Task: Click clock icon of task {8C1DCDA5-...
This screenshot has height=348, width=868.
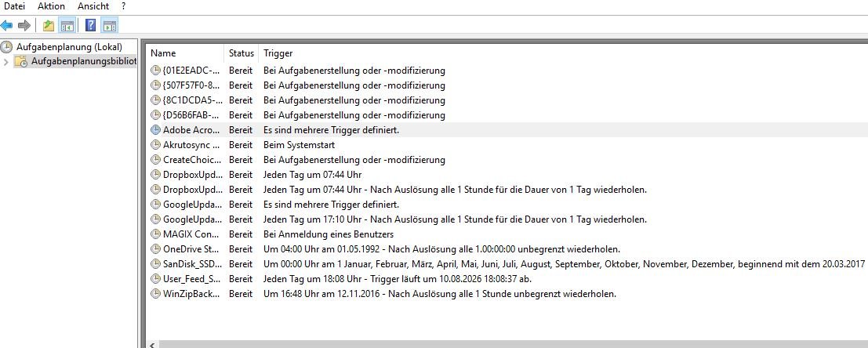Action: 155,100
